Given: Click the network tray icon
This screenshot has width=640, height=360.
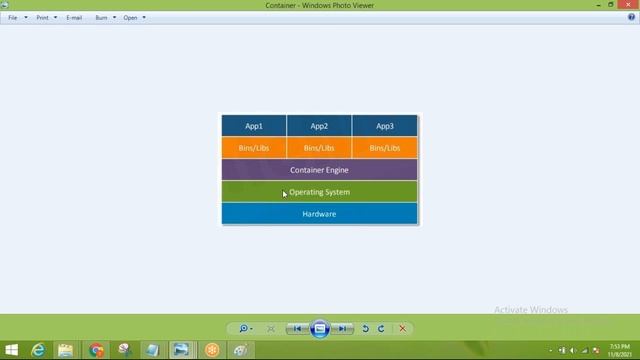Looking at the screenshot, I should point(585,351).
